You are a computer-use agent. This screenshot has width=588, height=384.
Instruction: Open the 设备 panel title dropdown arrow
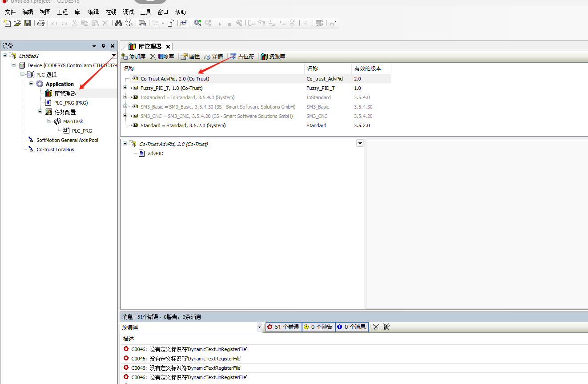click(94, 46)
